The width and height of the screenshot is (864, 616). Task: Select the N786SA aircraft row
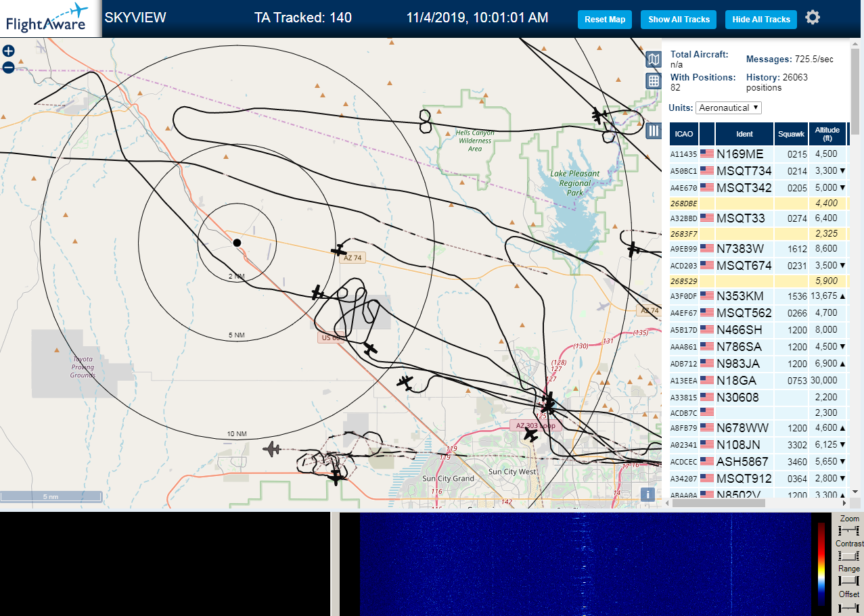[758, 346]
